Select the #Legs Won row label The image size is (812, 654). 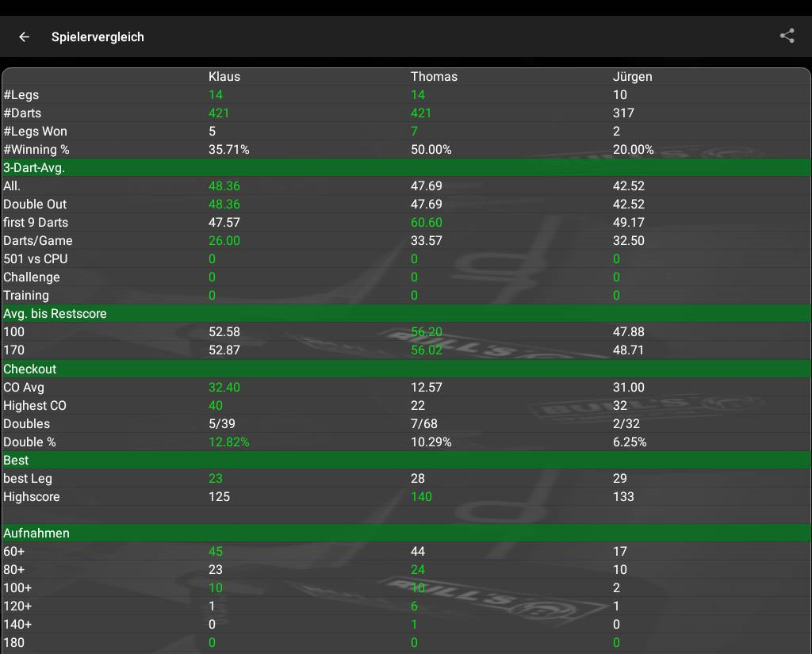click(35, 132)
